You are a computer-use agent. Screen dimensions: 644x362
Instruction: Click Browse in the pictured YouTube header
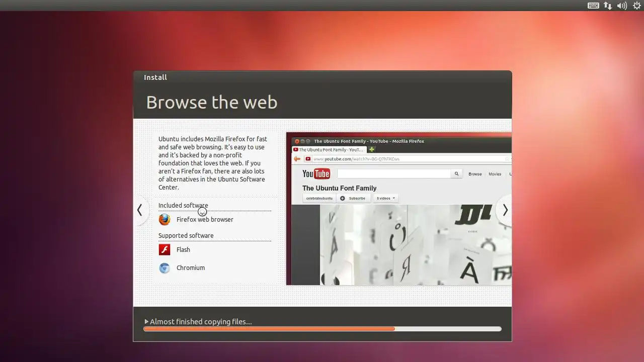click(475, 174)
